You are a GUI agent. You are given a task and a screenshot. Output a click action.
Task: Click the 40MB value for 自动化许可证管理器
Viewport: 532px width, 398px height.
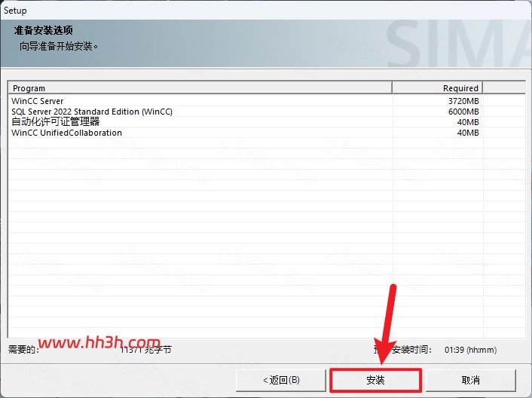tap(468, 122)
